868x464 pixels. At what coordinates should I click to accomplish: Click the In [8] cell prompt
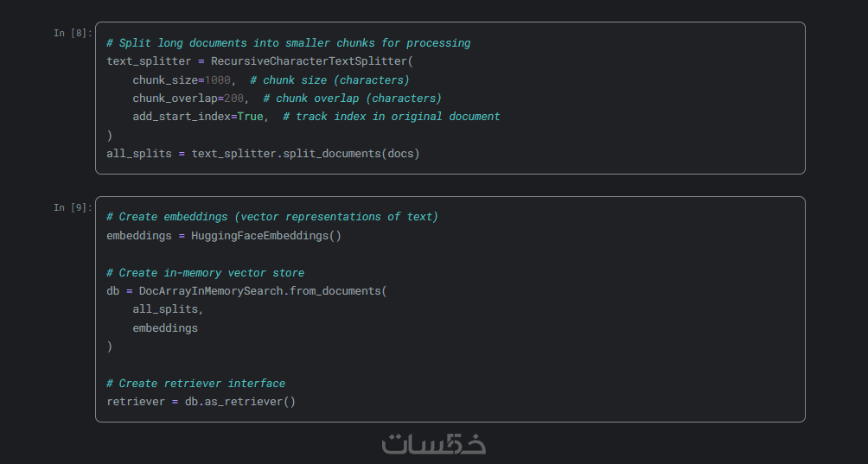[73, 33]
